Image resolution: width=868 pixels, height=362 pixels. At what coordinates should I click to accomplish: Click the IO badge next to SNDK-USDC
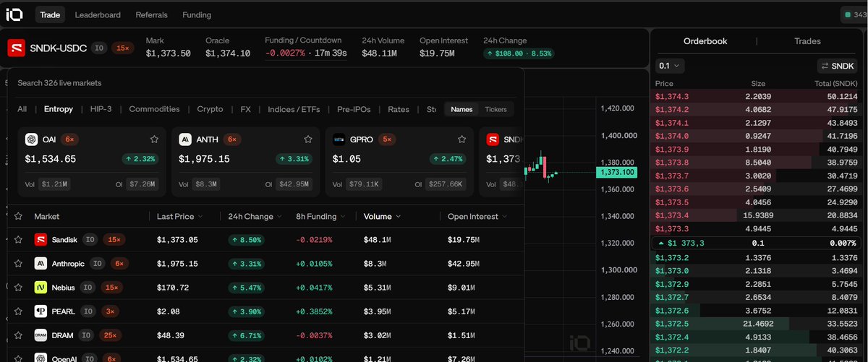coord(100,48)
